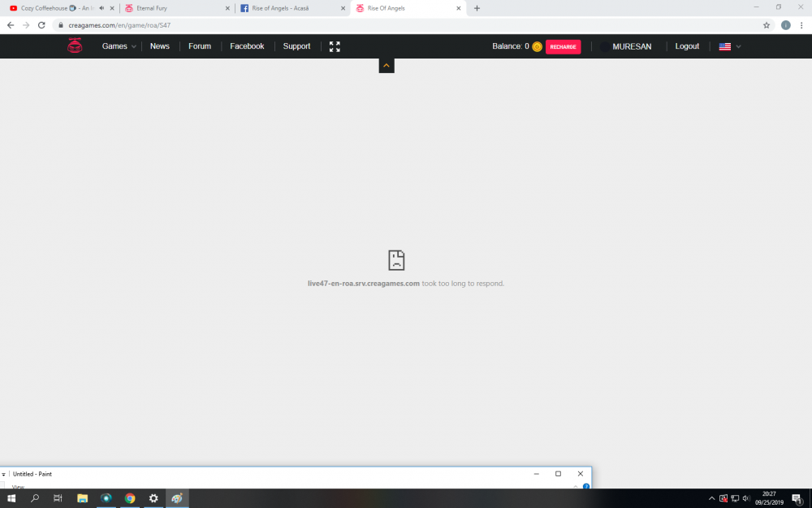812x508 pixels.
Task: Collapse the top navigation bar arrow
Action: tap(387, 66)
